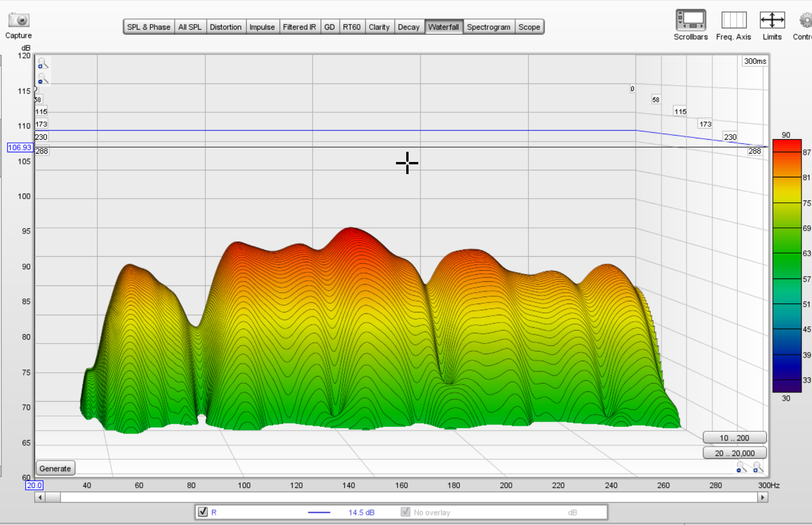Click the blue R trace line sample

tap(319, 512)
